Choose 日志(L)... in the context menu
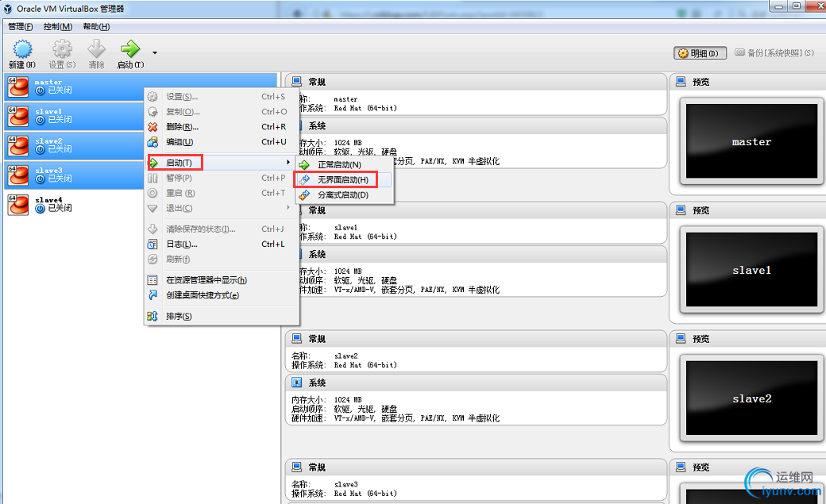 (x=222, y=244)
